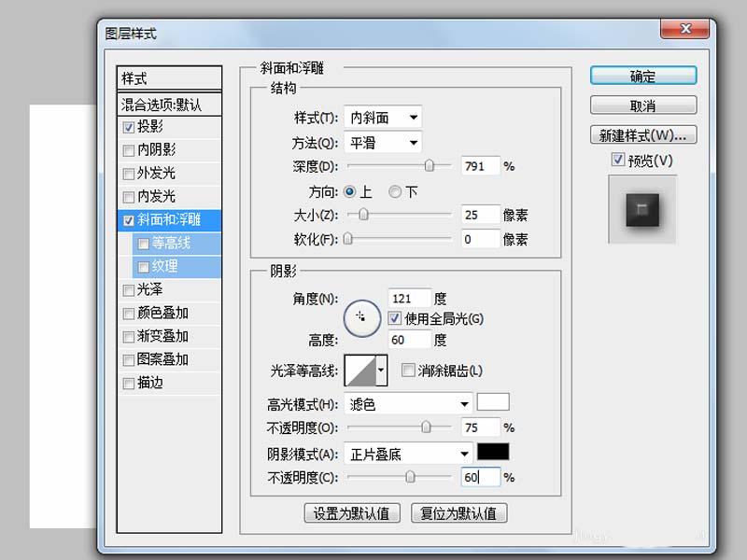Screen dimensions: 747x560
Task: Uncheck the 预览 preview checkbox
Action: click(x=618, y=160)
